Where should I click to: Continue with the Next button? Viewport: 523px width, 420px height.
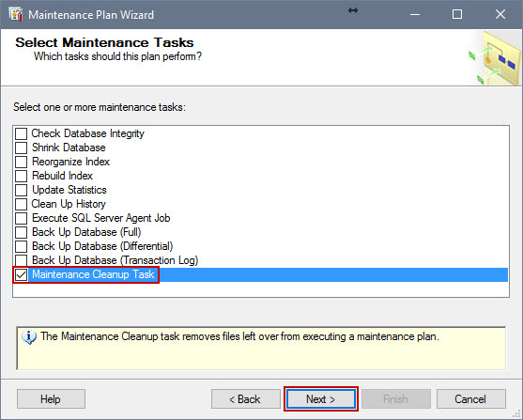point(321,399)
